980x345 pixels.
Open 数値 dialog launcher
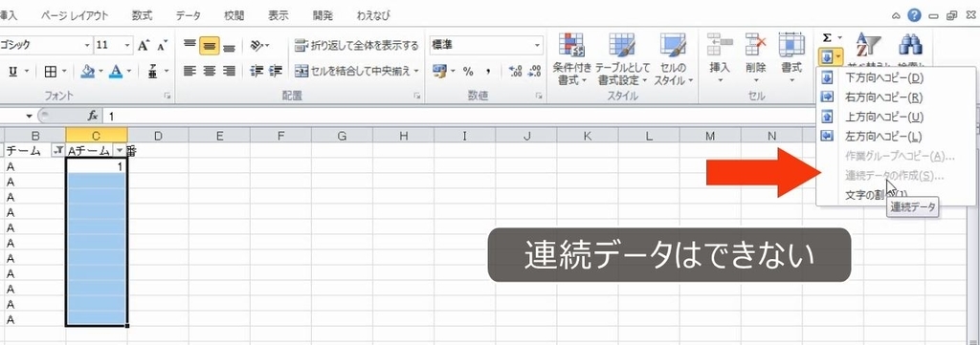[x=539, y=97]
